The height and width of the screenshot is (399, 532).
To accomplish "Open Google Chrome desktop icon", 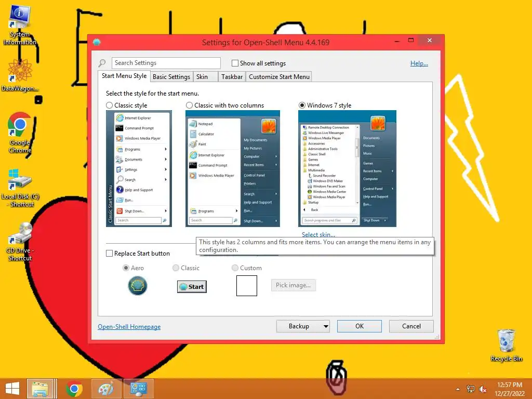I will tap(20, 132).
